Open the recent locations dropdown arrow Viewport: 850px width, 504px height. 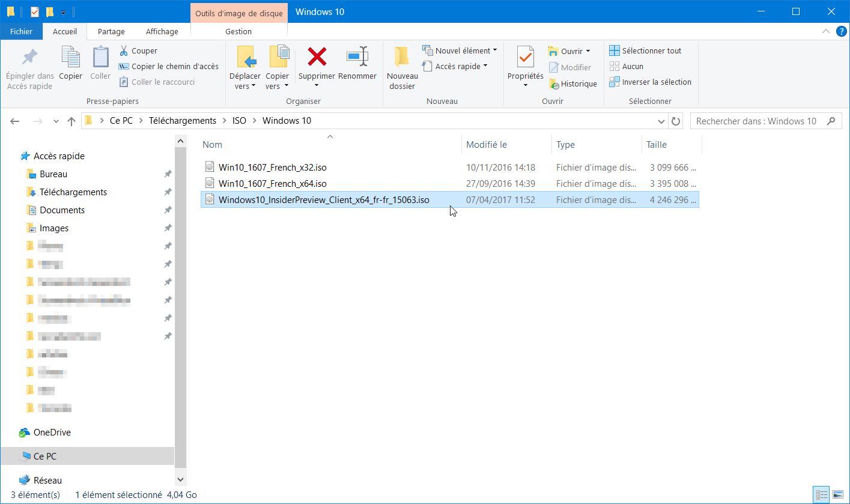56,121
